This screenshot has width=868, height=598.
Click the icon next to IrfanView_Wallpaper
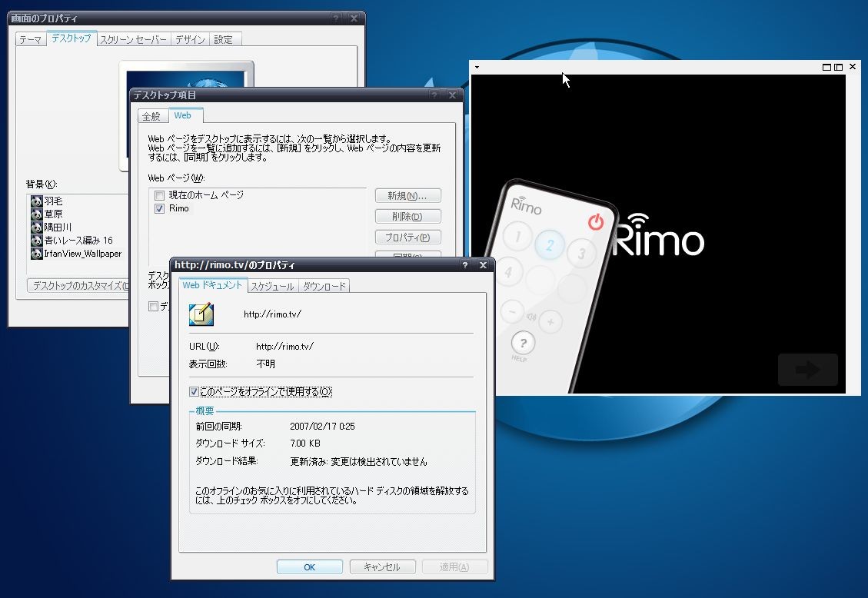[37, 254]
